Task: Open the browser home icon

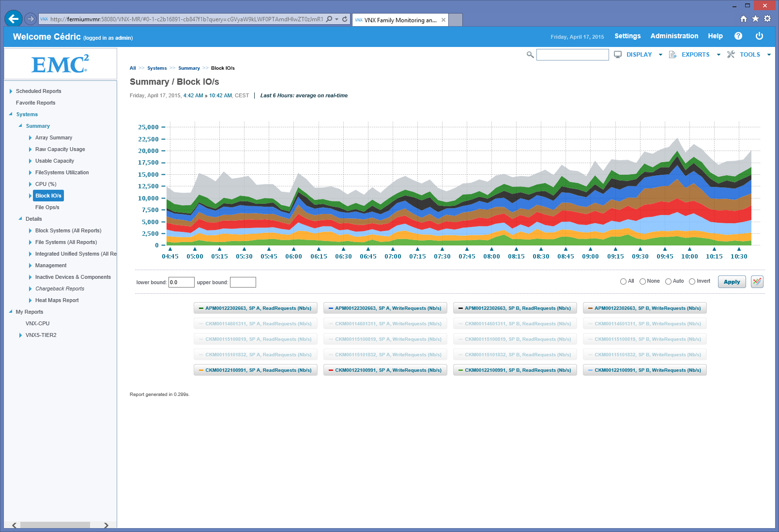Action: pos(744,19)
